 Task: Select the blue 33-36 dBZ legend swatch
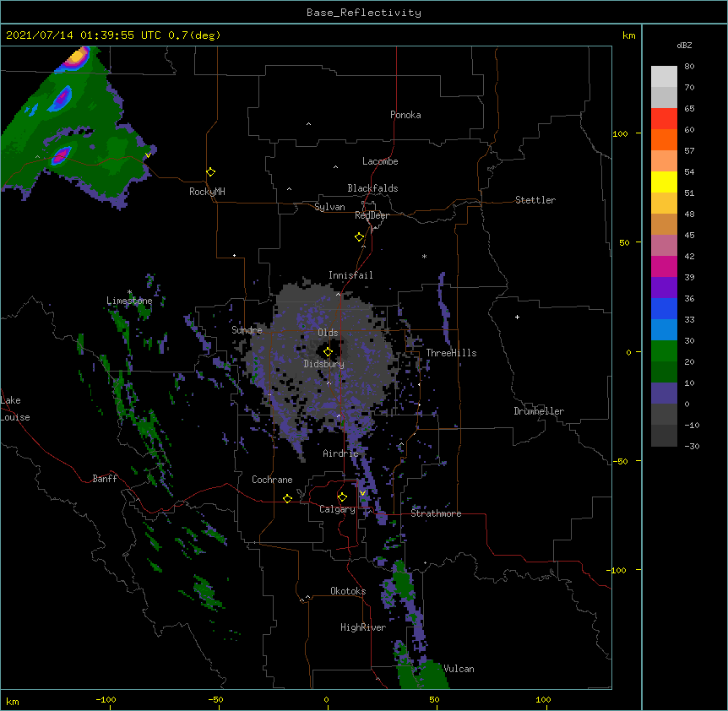click(x=664, y=308)
